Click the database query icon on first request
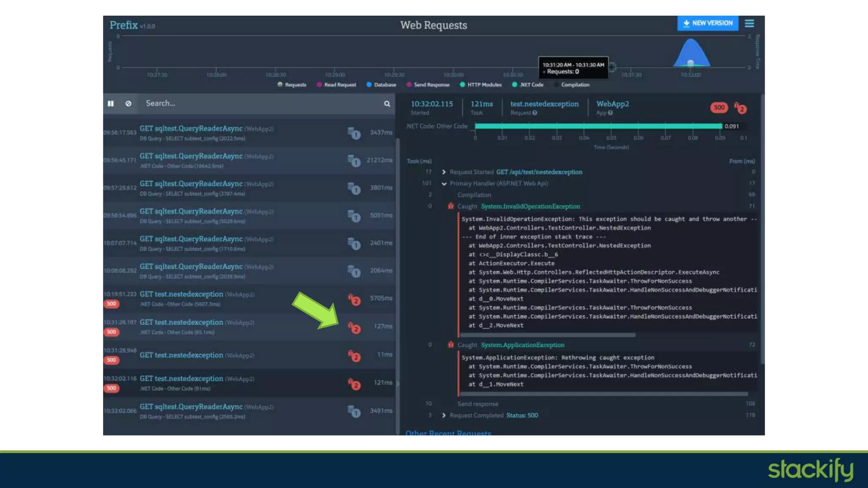Viewport: 868px width, 488px height. (353, 133)
